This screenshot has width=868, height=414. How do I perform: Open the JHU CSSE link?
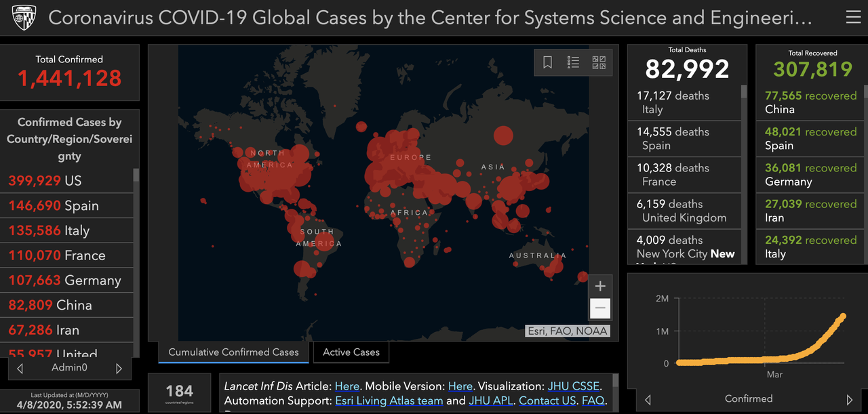[x=574, y=386]
